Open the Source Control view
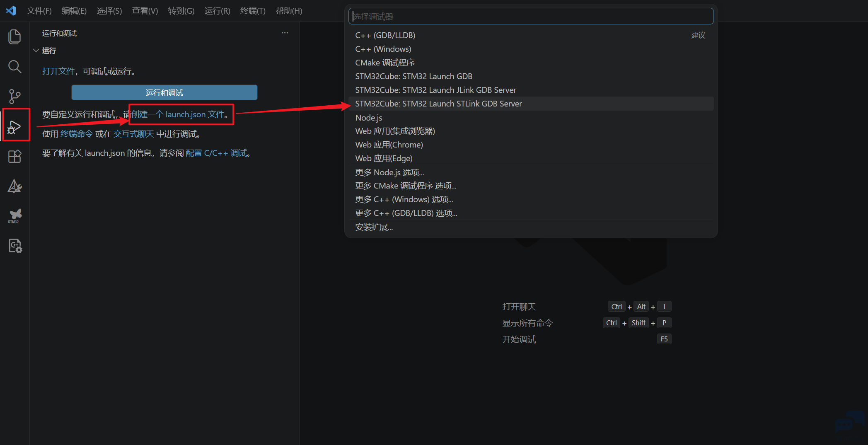The width and height of the screenshot is (868, 445). [15, 96]
